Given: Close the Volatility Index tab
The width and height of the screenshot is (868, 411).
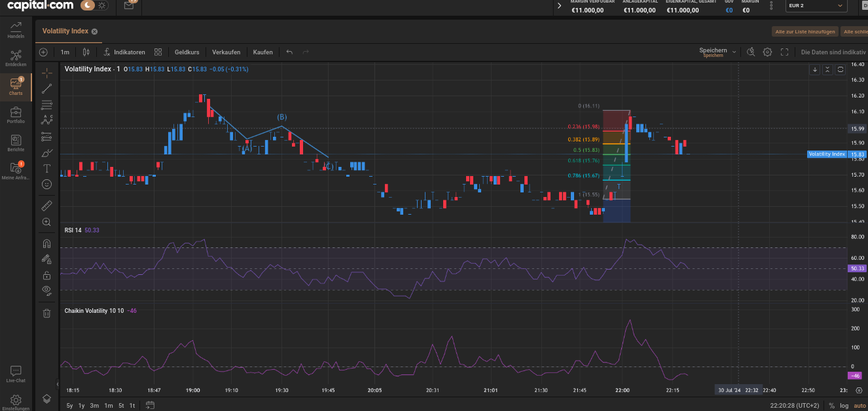Looking at the screenshot, I should click(94, 31).
